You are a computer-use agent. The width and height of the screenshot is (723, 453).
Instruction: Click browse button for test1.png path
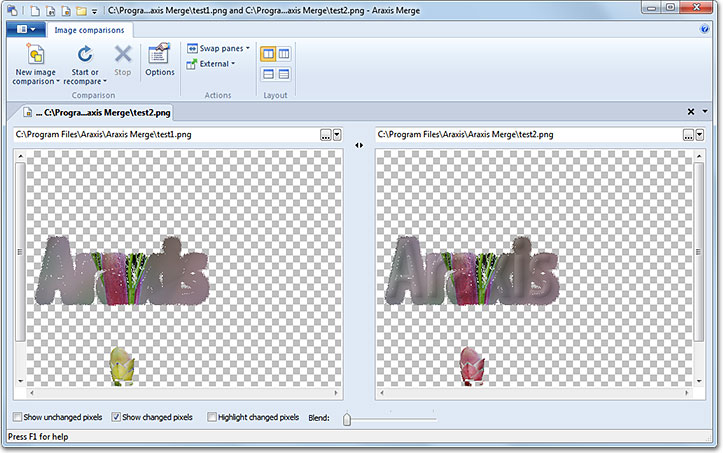click(326, 135)
